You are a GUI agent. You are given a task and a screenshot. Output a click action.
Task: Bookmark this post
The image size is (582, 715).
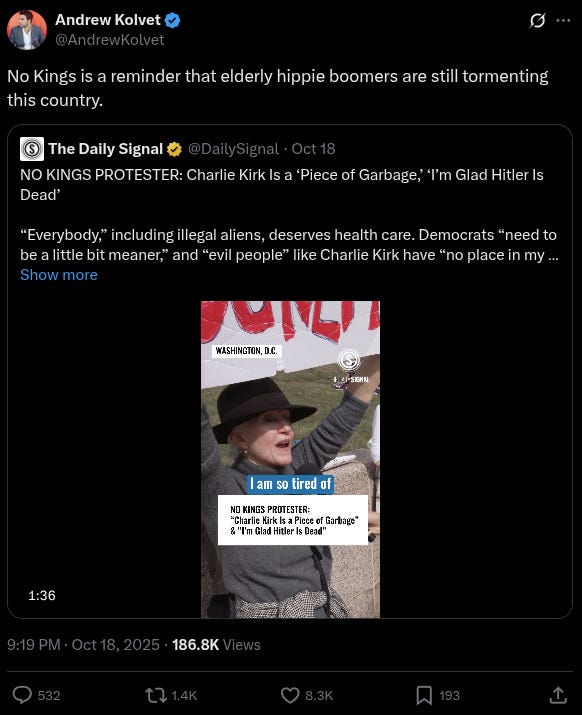[x=424, y=695]
